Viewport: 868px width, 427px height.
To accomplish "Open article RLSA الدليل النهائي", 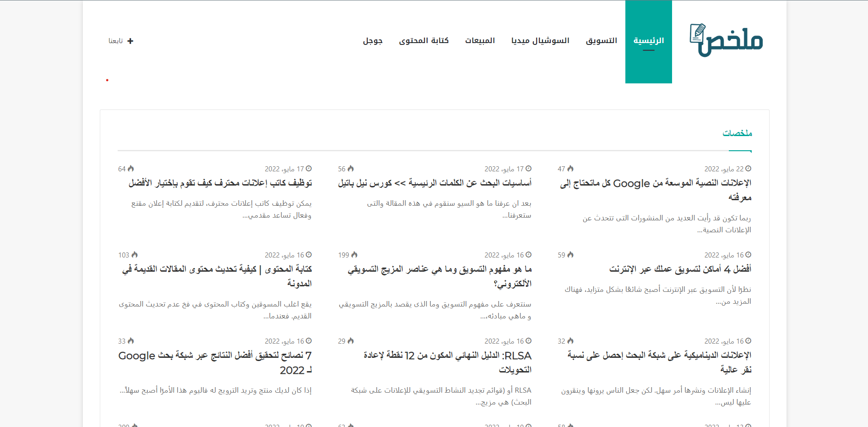I will coord(448,362).
